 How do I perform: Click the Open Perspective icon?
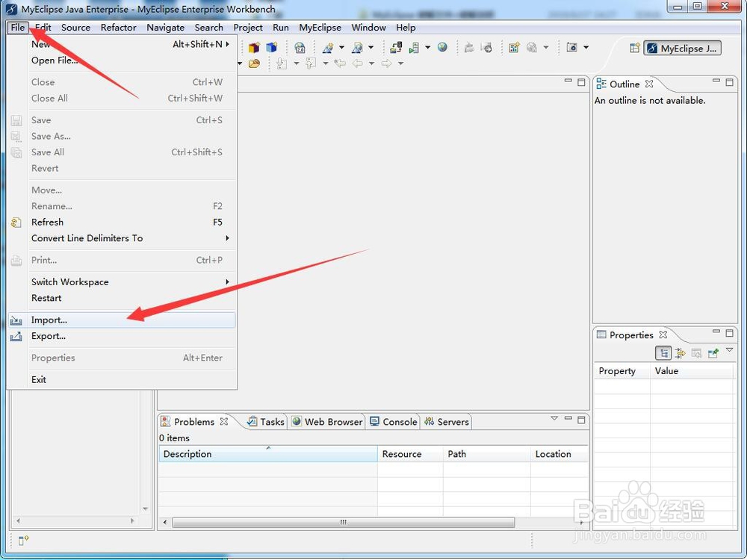pyautogui.click(x=634, y=48)
